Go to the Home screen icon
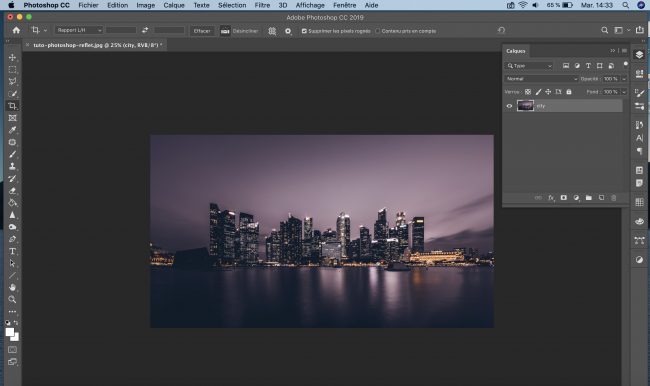Image resolution: width=650 pixels, height=386 pixels. point(16,30)
